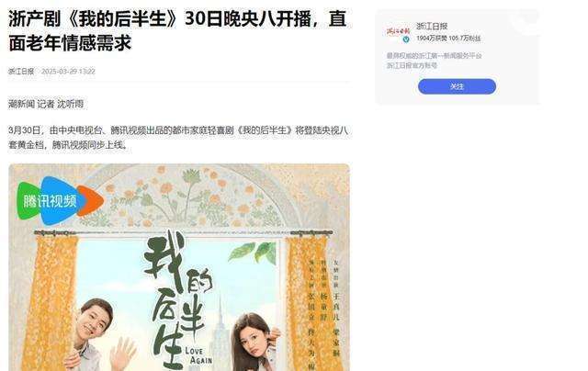588x371 pixels.
Task: Click the green leaves on the poster
Action: click(253, 252)
